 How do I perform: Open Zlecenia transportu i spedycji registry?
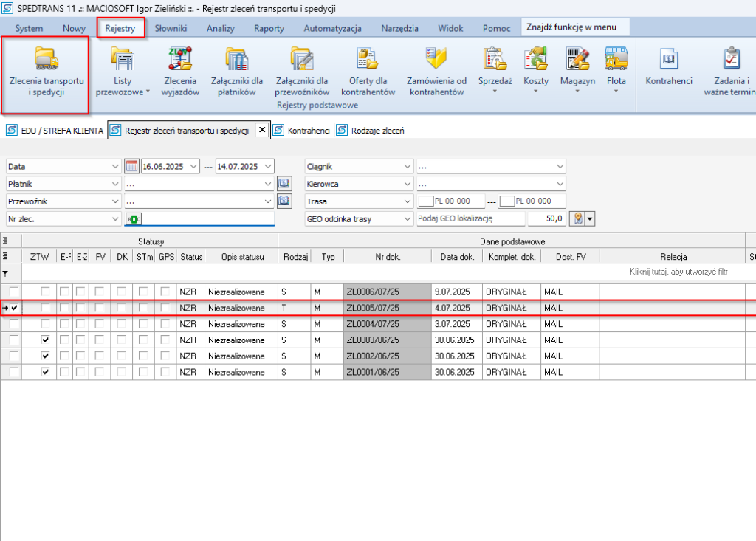coord(45,74)
